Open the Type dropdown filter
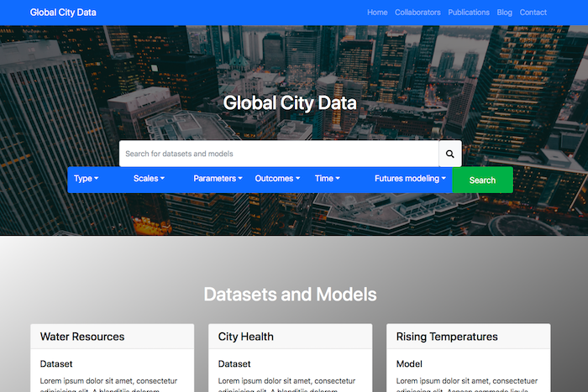Screen dimensions: 588x392 (86, 179)
